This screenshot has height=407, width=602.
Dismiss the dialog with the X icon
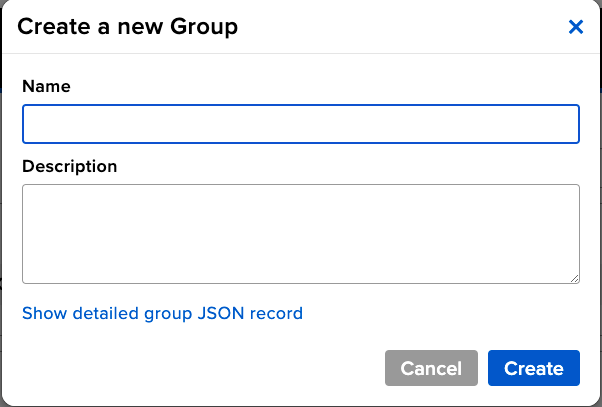[x=576, y=27]
